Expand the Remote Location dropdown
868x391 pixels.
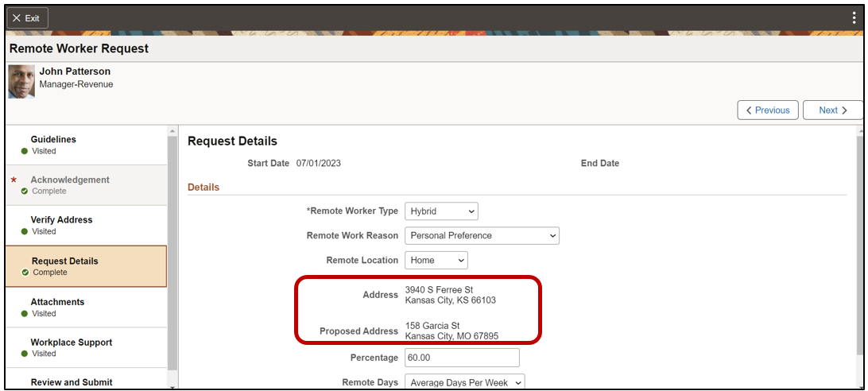coord(436,261)
